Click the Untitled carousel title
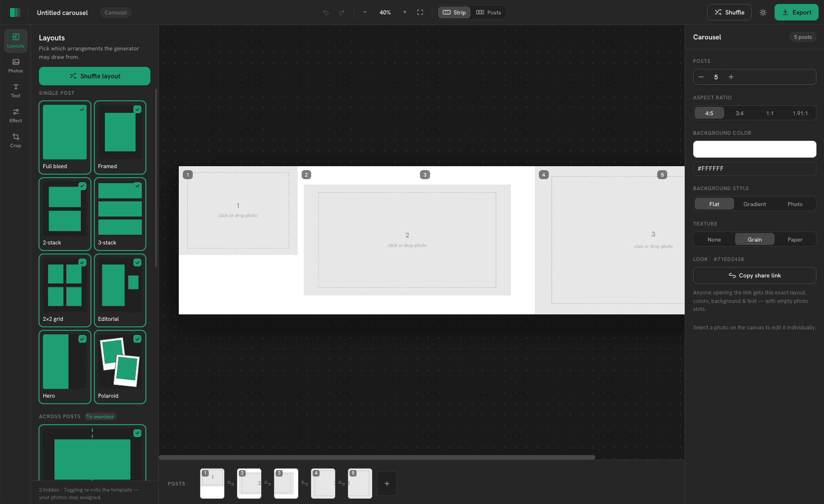This screenshot has height=504, width=824. (x=62, y=12)
